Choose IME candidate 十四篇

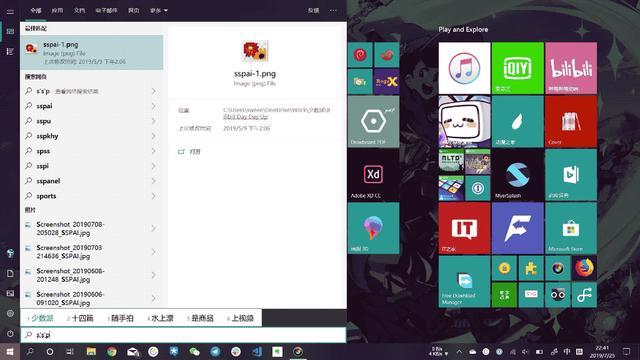tap(80, 318)
